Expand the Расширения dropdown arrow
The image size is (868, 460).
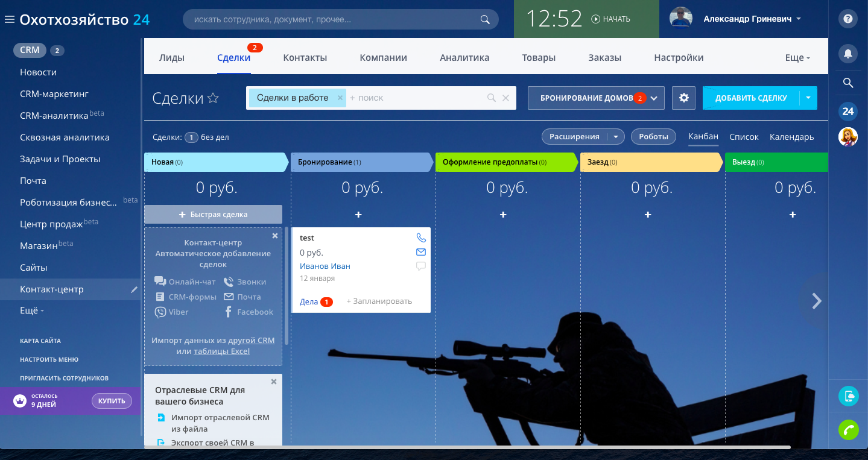pyautogui.click(x=615, y=137)
